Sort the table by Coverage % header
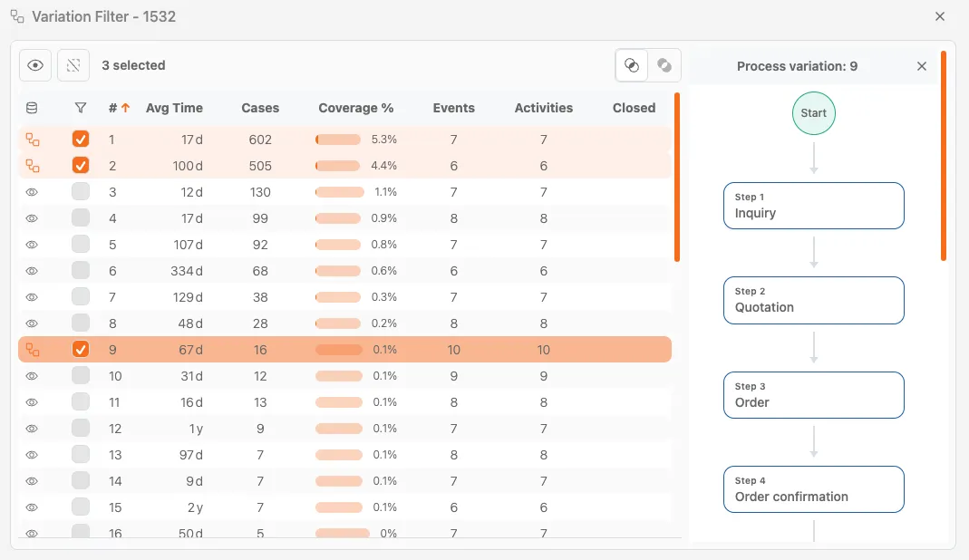The image size is (969, 560). point(355,108)
